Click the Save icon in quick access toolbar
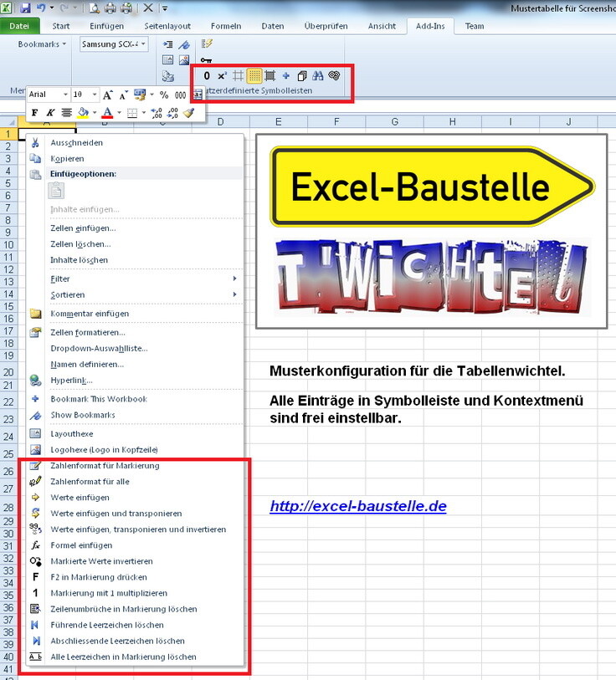The height and width of the screenshot is (680, 616). pos(25,8)
